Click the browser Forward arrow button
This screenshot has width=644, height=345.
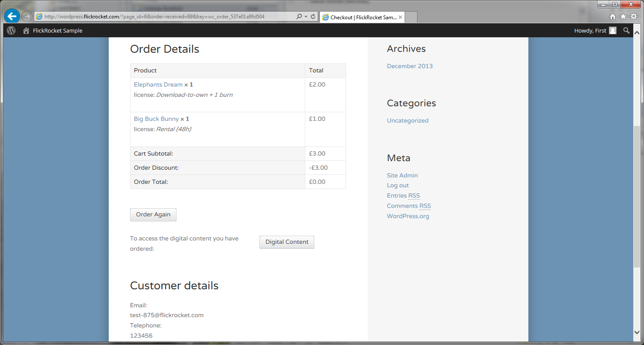pos(27,16)
